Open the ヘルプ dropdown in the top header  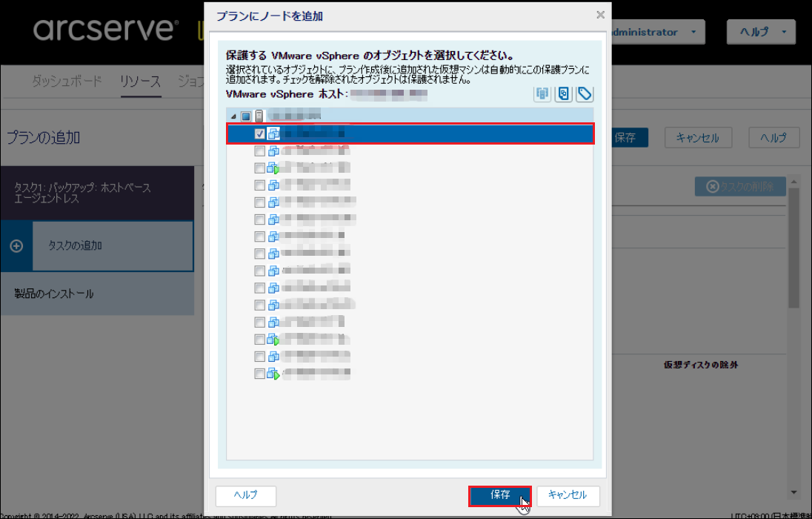[762, 32]
